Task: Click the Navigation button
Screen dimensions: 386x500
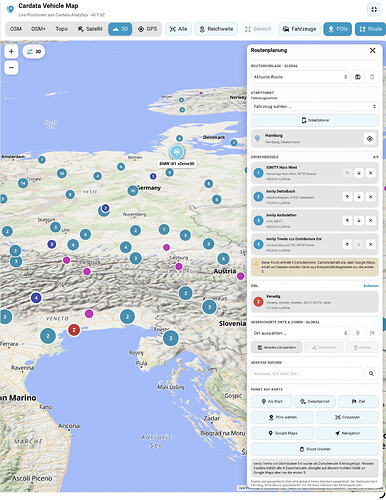Action: pyautogui.click(x=347, y=433)
